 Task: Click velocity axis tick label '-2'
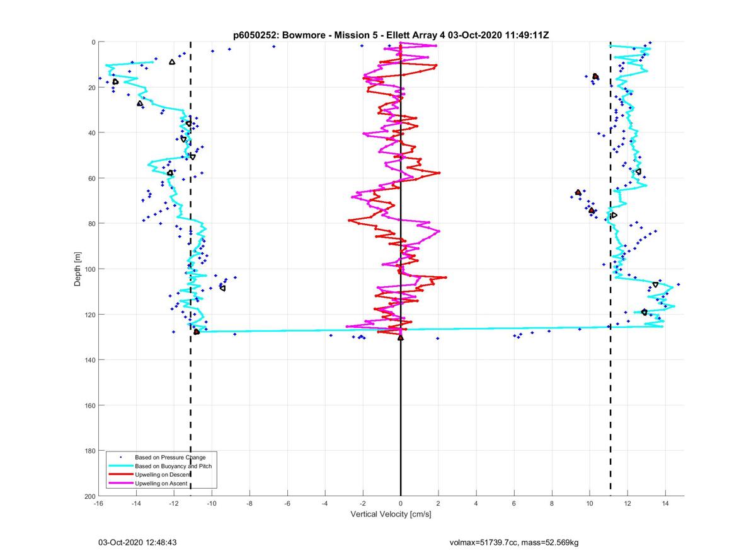pyautogui.click(x=363, y=504)
